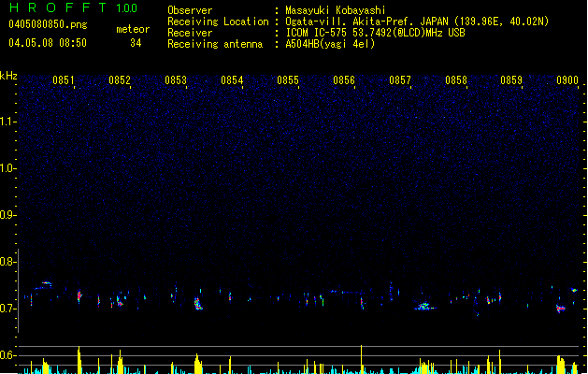Click the meteor echo just after 0851
The width and height of the screenshot is (588, 374).
[x=79, y=296]
